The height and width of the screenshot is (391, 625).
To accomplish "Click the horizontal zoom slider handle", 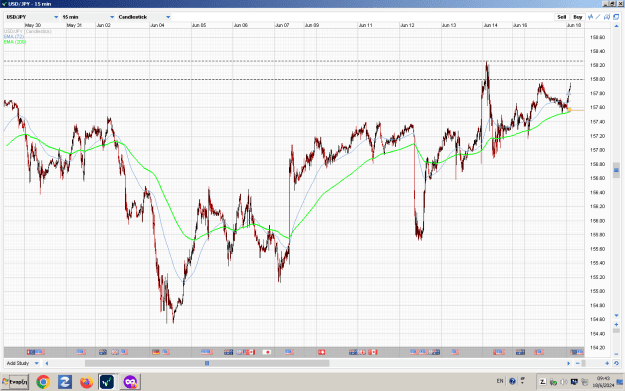I will (583, 363).
